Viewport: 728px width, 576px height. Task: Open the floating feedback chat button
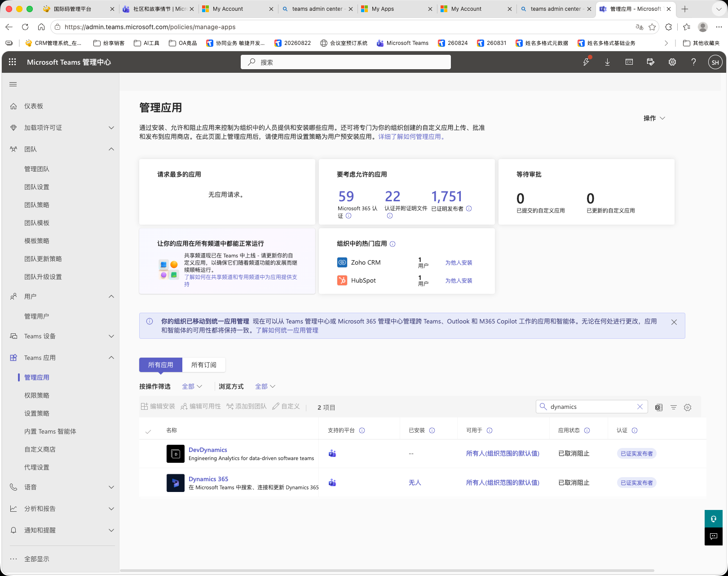tap(714, 536)
